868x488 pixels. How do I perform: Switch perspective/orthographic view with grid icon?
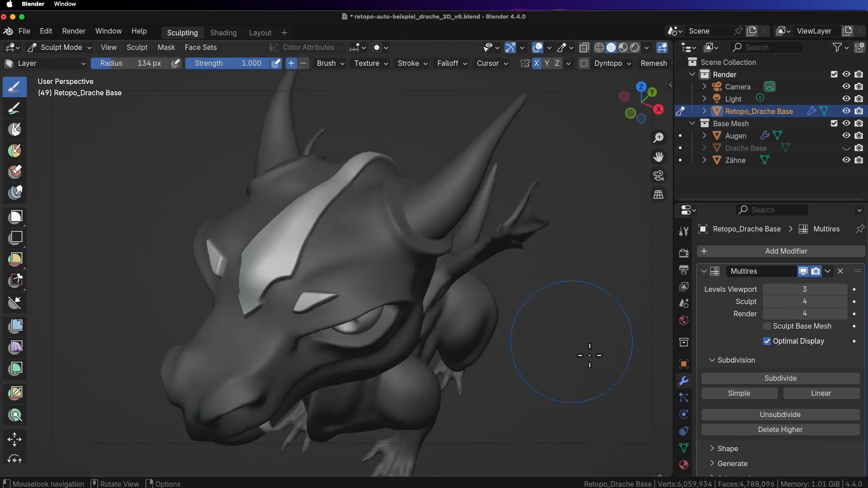[x=659, y=194]
